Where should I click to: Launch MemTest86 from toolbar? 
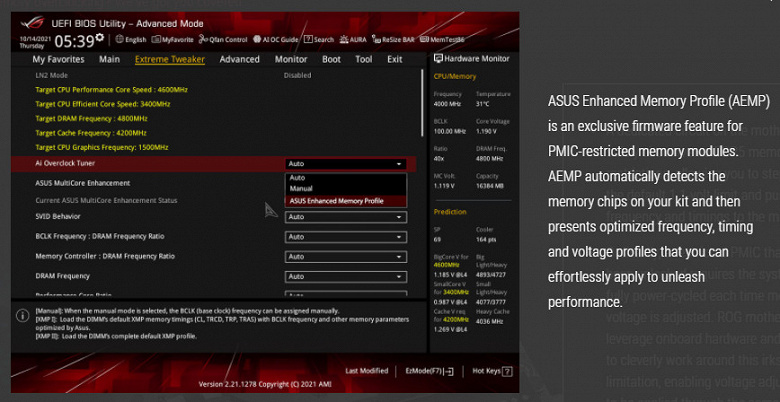442,39
